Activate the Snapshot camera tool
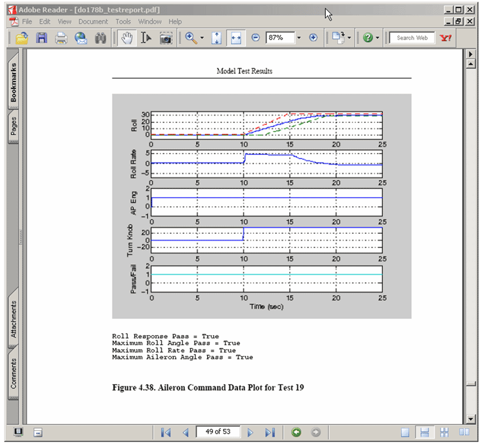The image size is (485, 448). pos(165,38)
